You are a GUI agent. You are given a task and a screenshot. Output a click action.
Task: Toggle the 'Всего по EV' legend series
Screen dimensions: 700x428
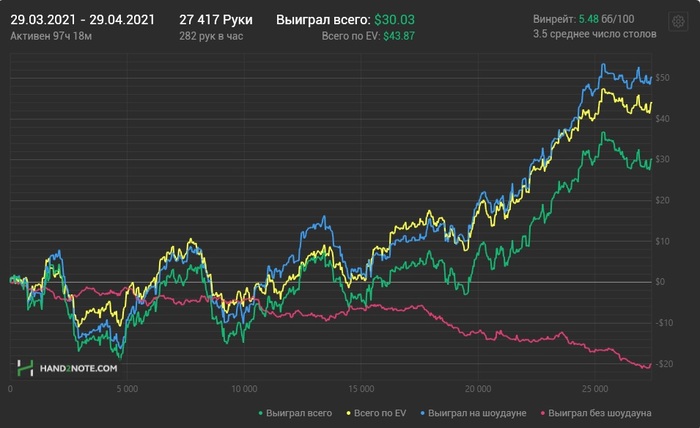pos(378,412)
